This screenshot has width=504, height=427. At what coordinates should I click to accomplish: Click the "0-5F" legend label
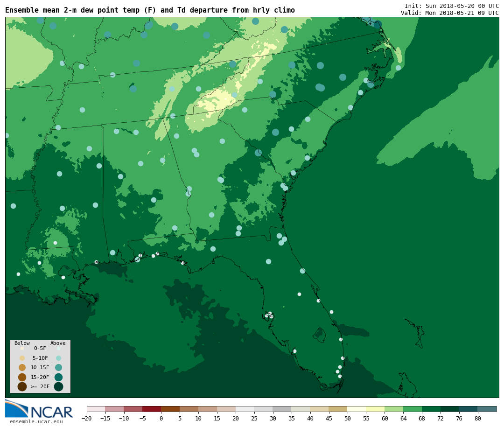click(x=40, y=348)
